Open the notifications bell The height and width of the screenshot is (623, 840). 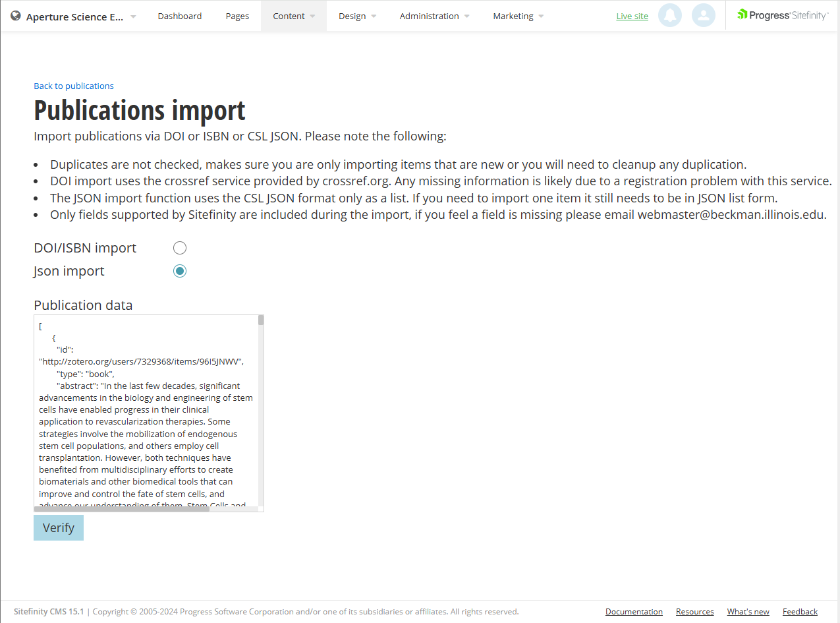click(x=670, y=15)
